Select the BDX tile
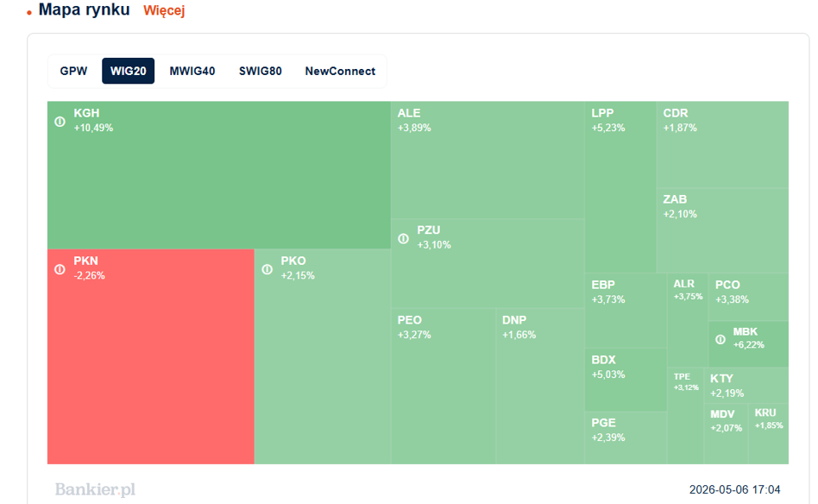This screenshot has height=504, width=818. [626, 381]
